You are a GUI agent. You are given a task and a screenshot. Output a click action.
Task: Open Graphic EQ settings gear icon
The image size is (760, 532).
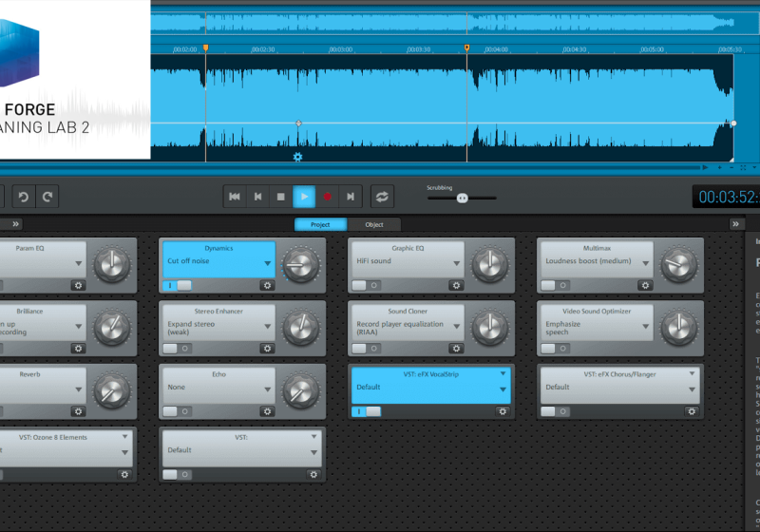[x=456, y=285]
